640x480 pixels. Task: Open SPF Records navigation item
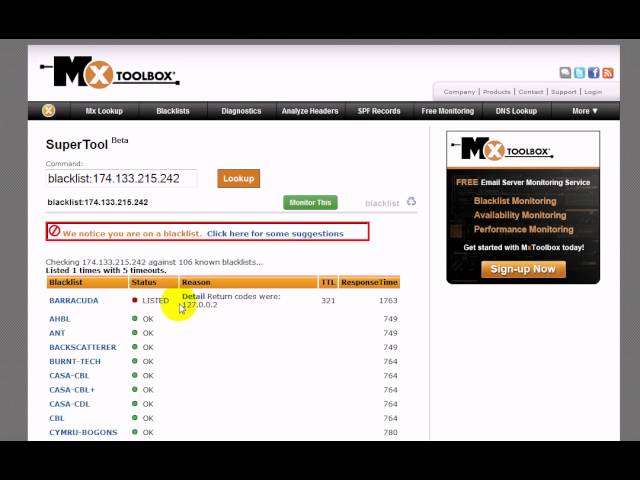pos(379,111)
